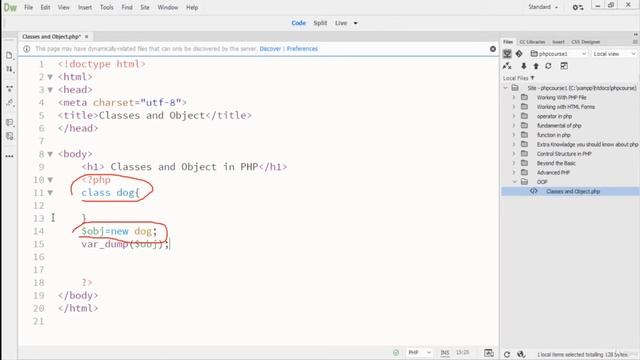The width and height of the screenshot is (640, 360).
Task: Open the Site menu
Action: click(x=144, y=7)
